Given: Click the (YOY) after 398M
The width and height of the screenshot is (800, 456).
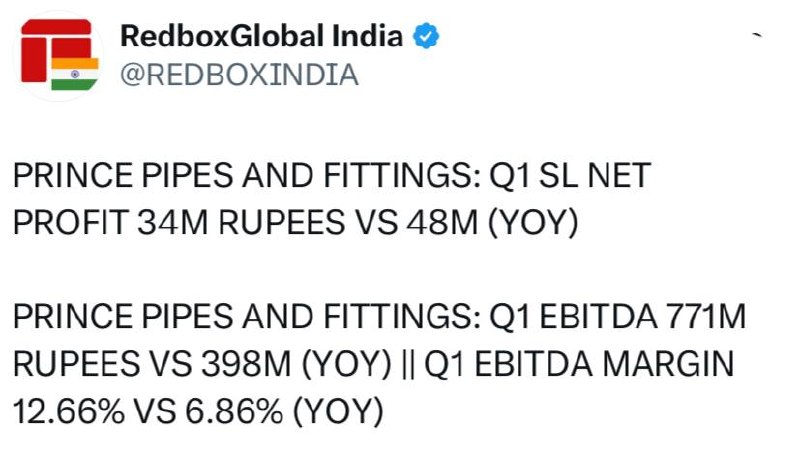Looking at the screenshot, I should 347,365.
